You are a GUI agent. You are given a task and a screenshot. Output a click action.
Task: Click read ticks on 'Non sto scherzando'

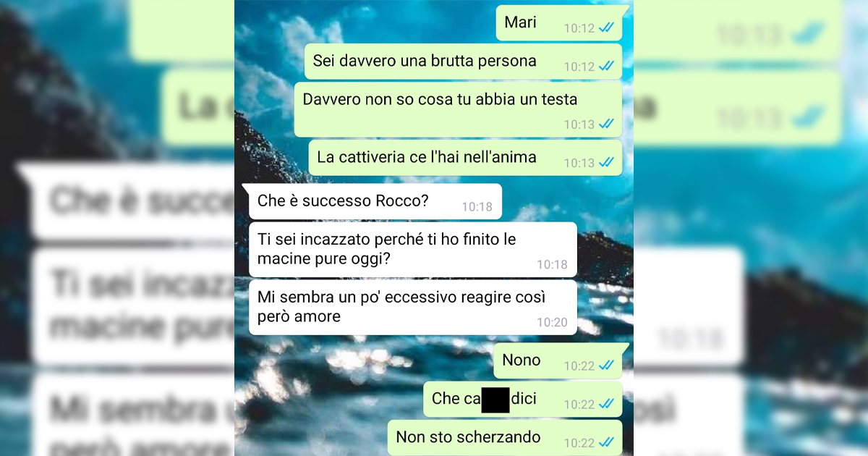click(607, 442)
